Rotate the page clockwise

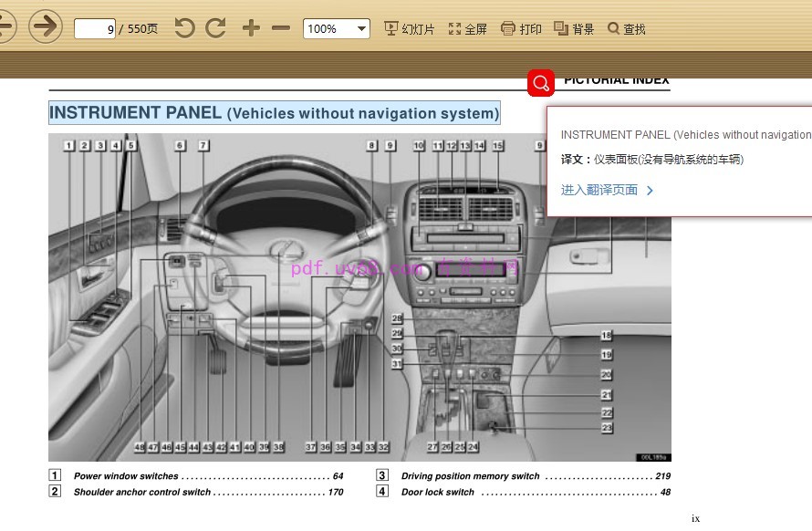pyautogui.click(x=215, y=28)
